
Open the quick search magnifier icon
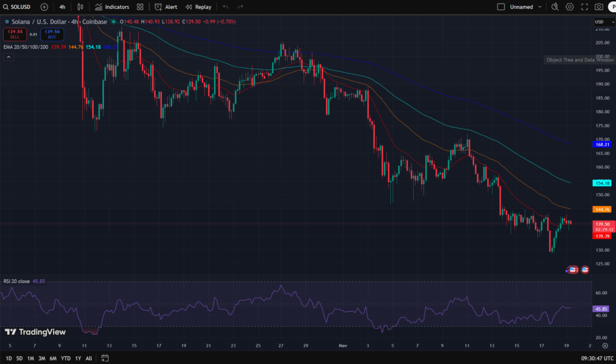coord(555,7)
